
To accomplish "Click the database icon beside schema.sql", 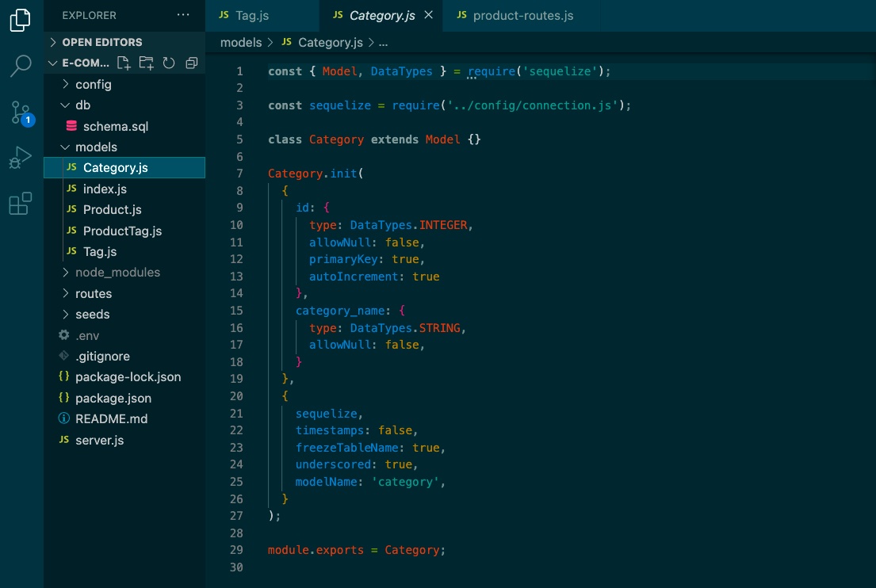I will click(x=71, y=126).
